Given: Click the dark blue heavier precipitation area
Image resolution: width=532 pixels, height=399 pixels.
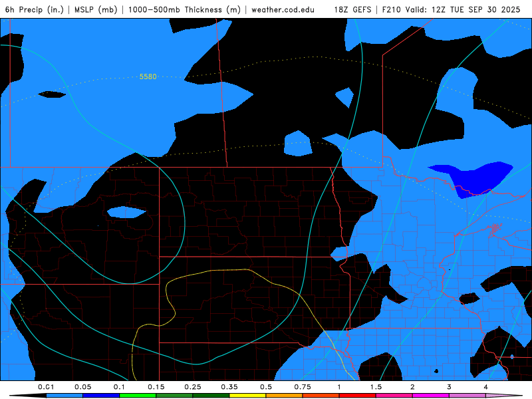Looking at the screenshot, I should click(475, 179).
